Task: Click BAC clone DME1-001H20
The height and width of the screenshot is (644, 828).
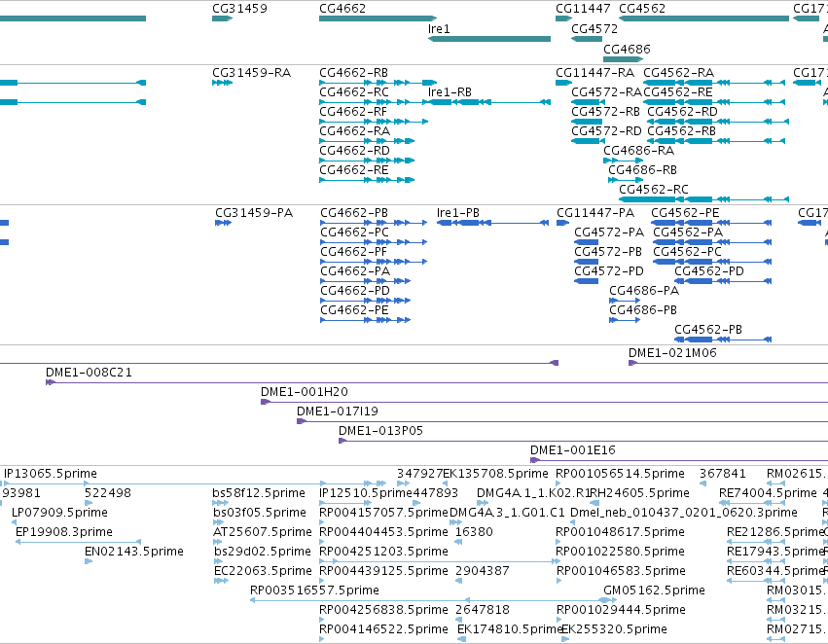Action: (545, 402)
